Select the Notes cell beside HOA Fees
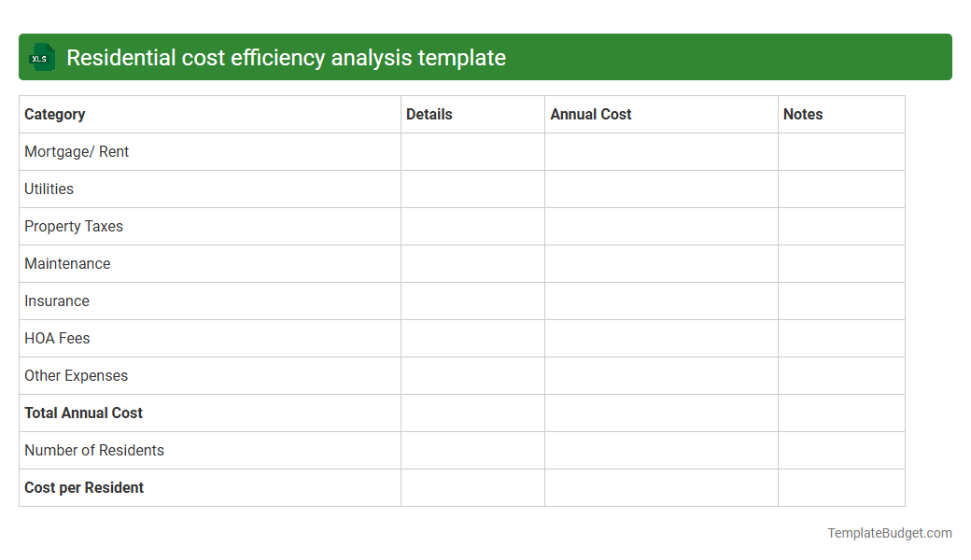 click(x=840, y=338)
